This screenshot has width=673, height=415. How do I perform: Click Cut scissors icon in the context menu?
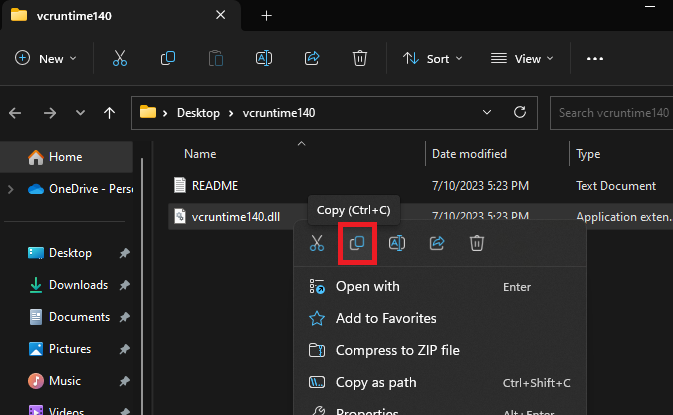click(317, 243)
